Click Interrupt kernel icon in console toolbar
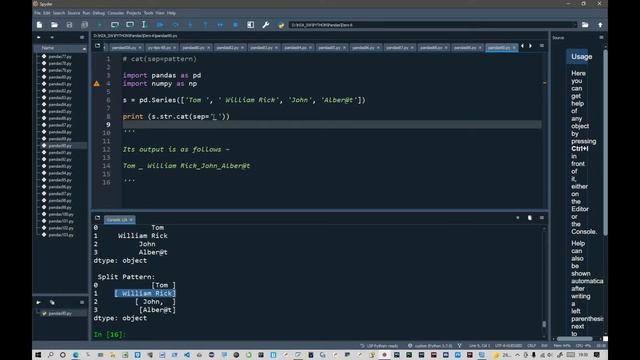This screenshot has width=640, height=360. pyautogui.click(x=518, y=218)
